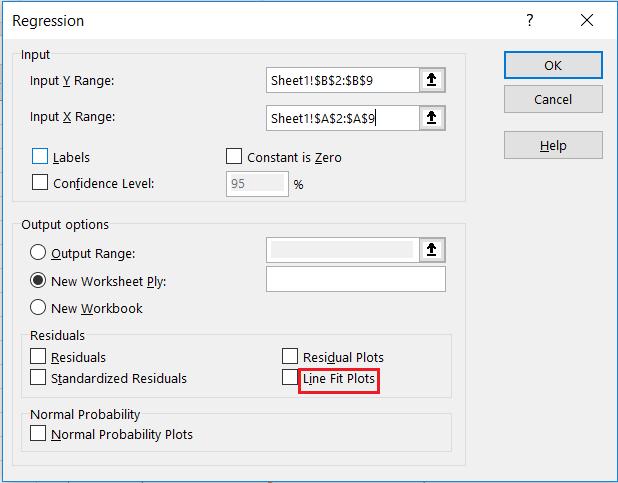
Task: Click the disabled Output Range text field
Action: 343,250
